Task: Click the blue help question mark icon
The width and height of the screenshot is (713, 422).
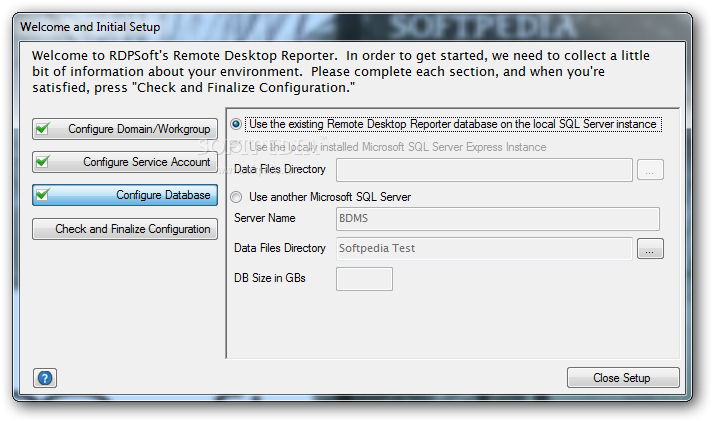Action: [45, 378]
